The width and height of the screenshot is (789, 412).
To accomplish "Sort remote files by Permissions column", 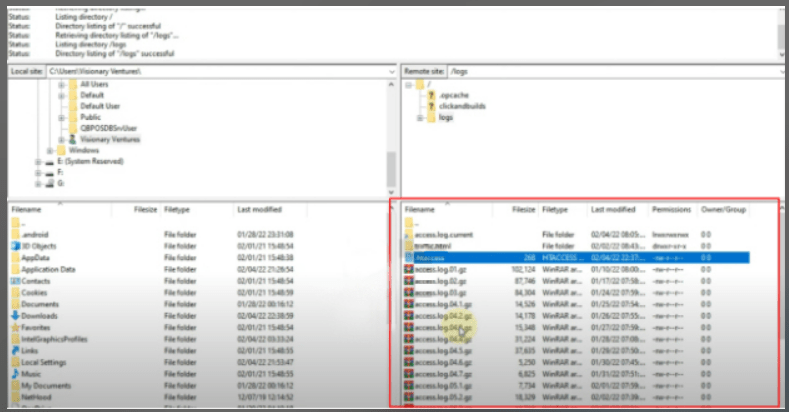I will point(672,209).
